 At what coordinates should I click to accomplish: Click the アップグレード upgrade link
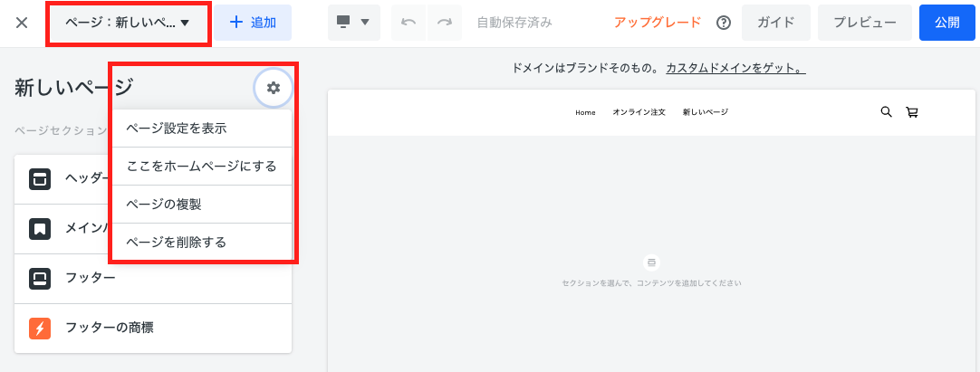coord(658,24)
